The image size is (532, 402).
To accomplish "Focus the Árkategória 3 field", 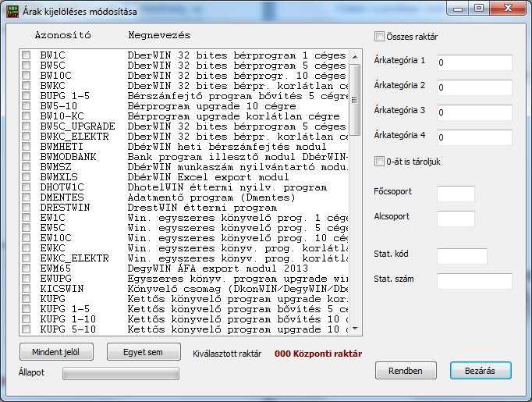I will click(x=474, y=112).
